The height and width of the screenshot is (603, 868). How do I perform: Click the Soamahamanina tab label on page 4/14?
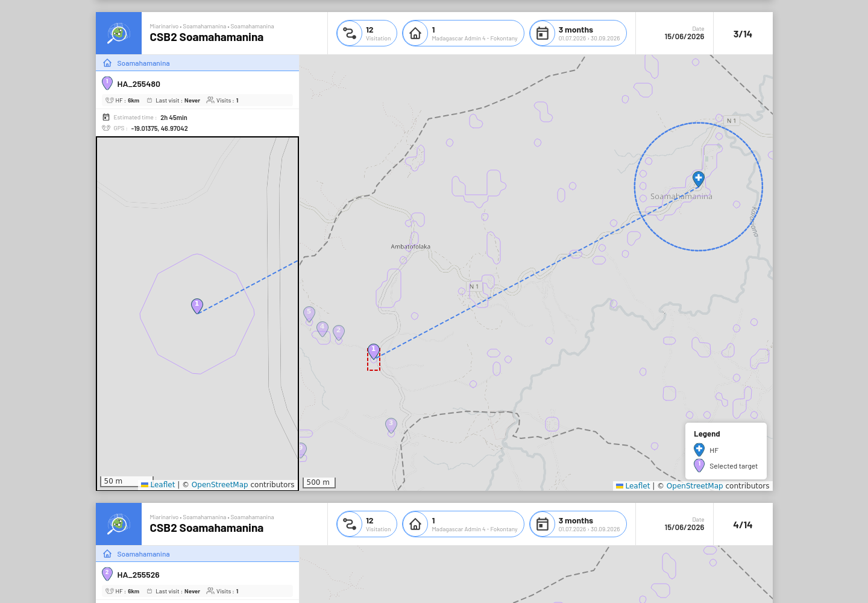click(x=143, y=554)
